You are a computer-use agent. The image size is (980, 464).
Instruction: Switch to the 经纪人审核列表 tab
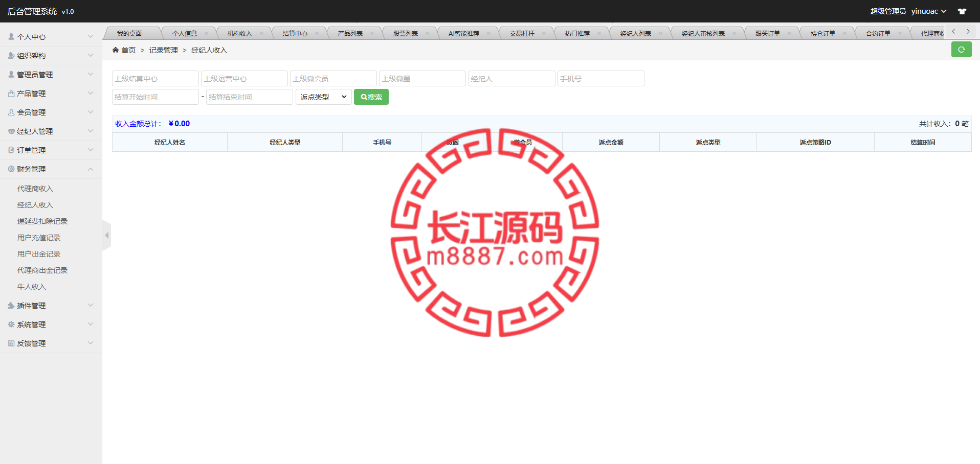click(x=703, y=34)
